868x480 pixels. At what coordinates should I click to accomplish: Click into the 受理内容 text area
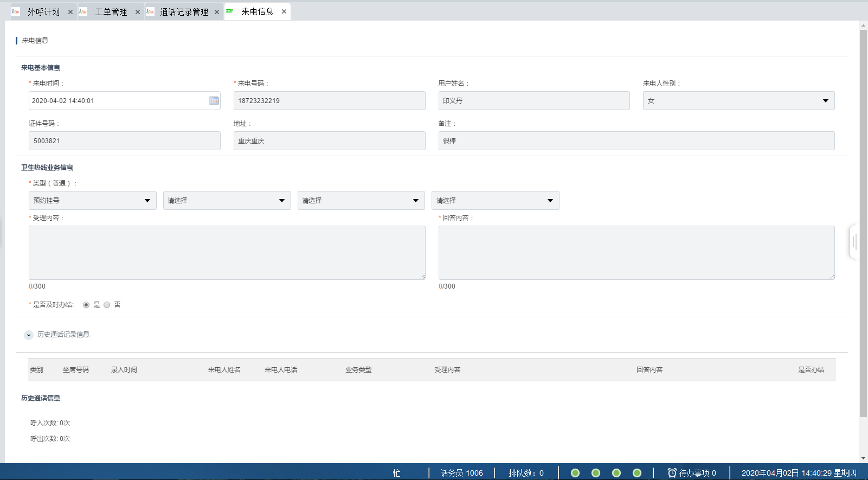click(227, 253)
